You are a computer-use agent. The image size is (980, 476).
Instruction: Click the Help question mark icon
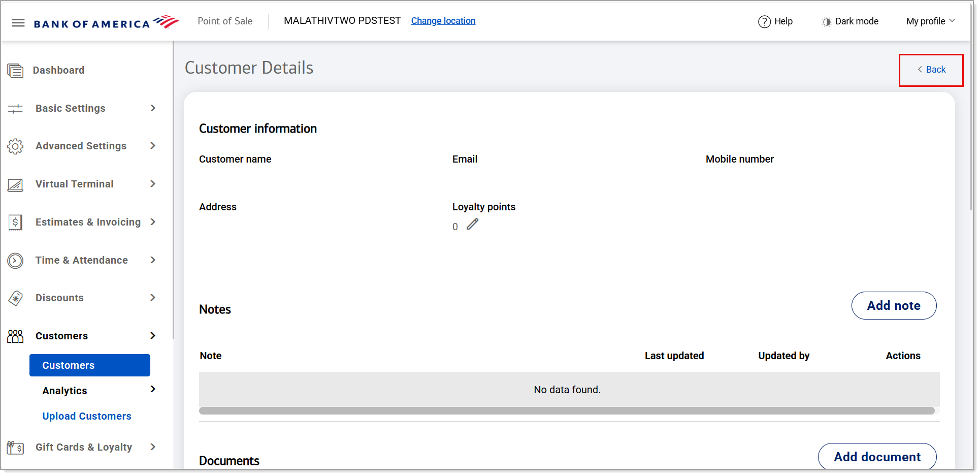coord(764,21)
